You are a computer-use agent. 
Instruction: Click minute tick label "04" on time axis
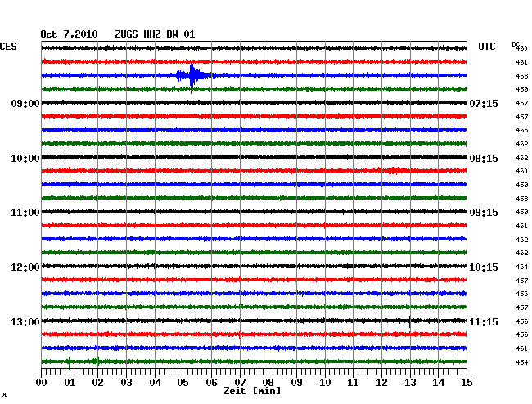click(x=155, y=383)
